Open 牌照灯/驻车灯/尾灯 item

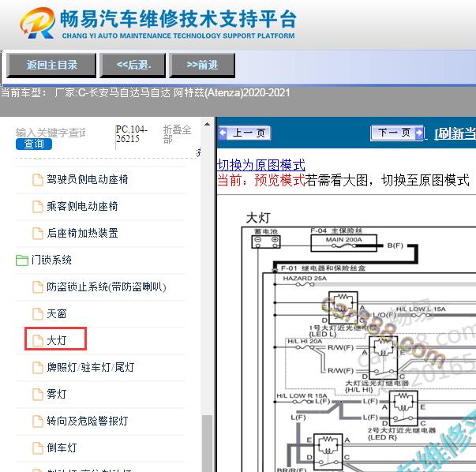[91, 367]
